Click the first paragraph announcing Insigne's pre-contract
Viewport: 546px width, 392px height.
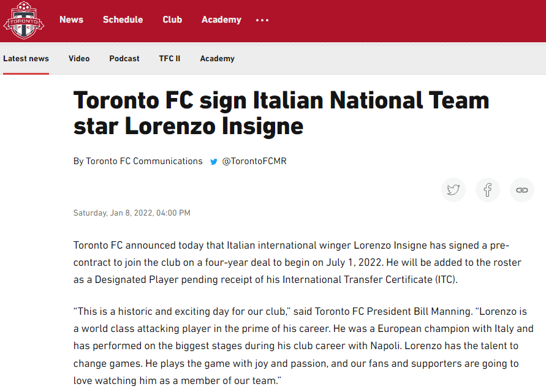(297, 263)
